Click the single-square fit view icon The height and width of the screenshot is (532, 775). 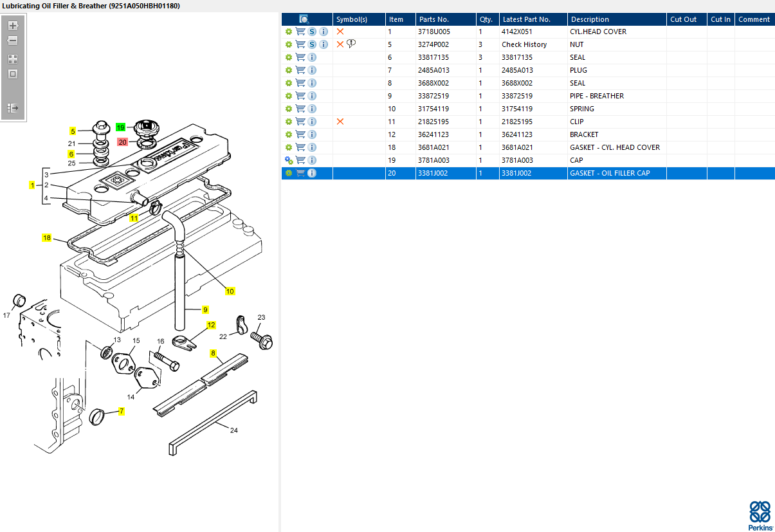(x=13, y=73)
